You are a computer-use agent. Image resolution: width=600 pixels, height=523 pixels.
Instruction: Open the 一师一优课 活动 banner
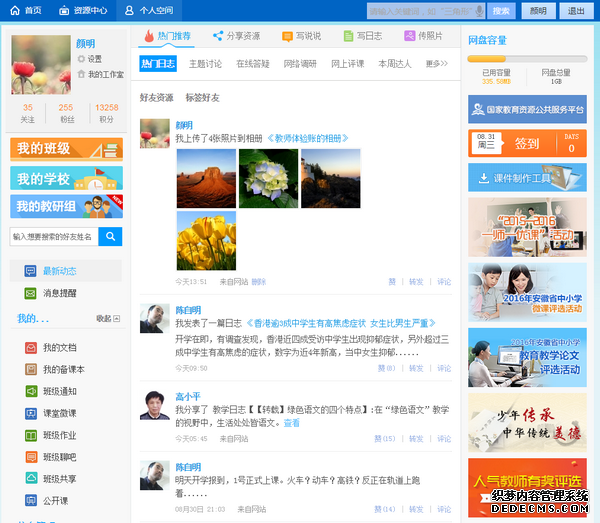point(527,227)
